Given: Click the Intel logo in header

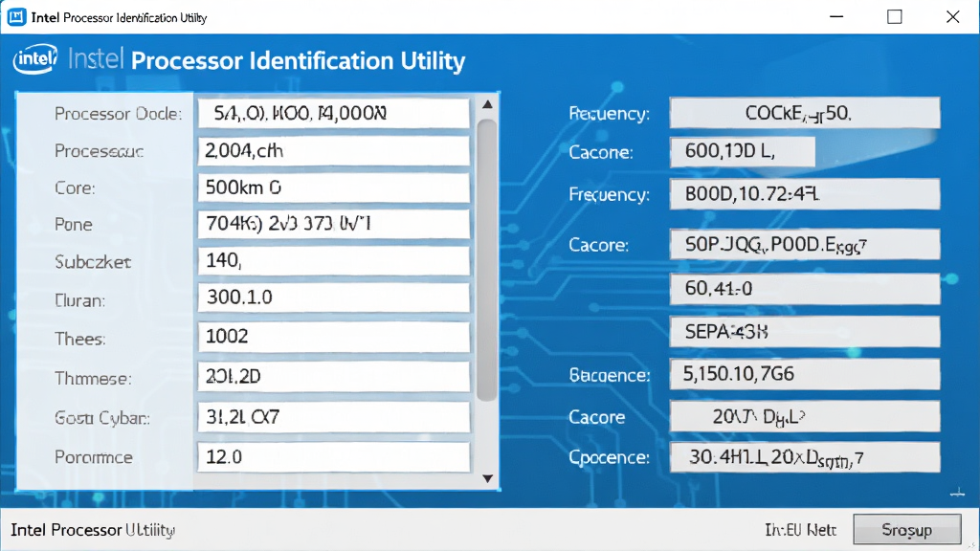Looking at the screenshot, I should [x=35, y=59].
